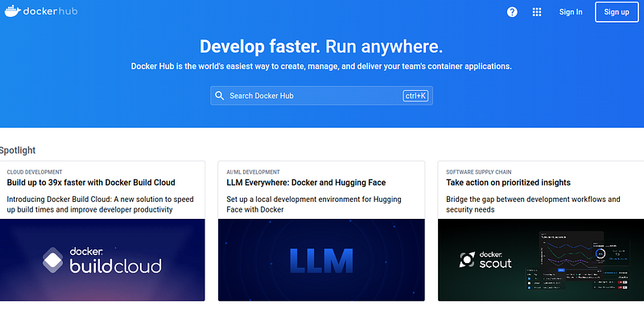Screen dimensions: 644x309
Task: Click the Docker Build Cloud banner image
Action: point(102,260)
